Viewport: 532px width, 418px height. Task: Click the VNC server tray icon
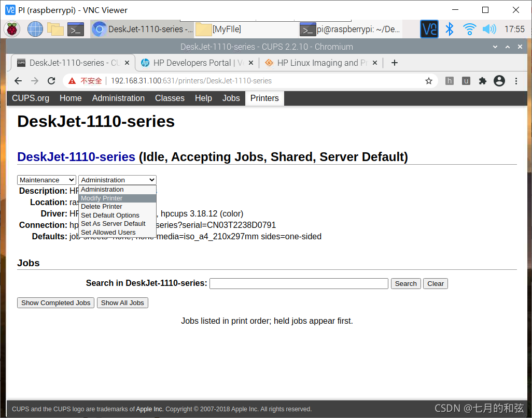(x=429, y=29)
